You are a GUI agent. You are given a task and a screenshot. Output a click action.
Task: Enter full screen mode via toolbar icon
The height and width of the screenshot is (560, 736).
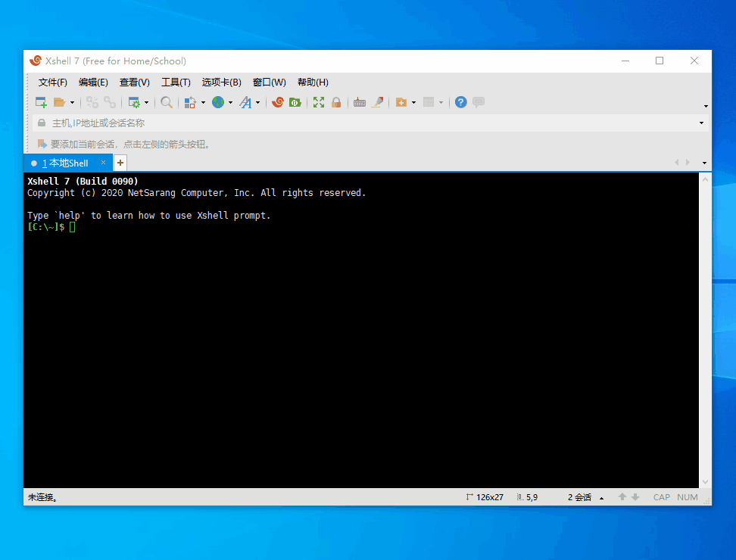click(319, 102)
